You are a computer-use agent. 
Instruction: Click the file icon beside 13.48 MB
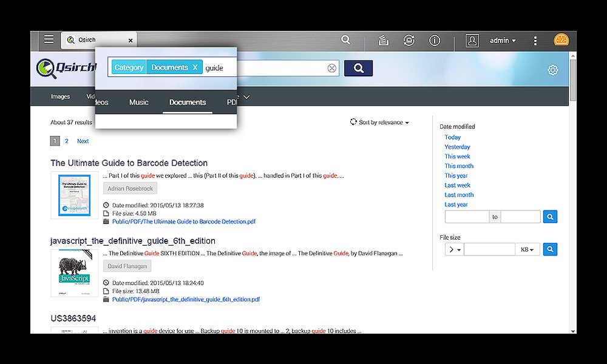point(106,291)
